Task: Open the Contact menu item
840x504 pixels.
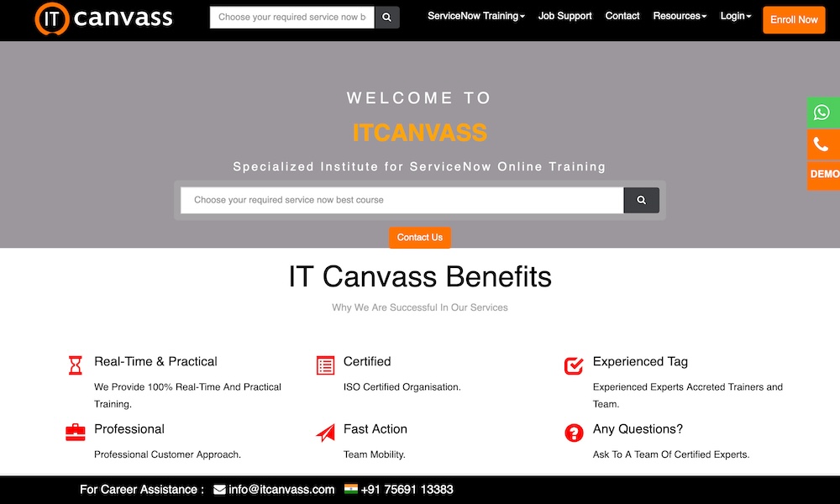Action: (622, 16)
